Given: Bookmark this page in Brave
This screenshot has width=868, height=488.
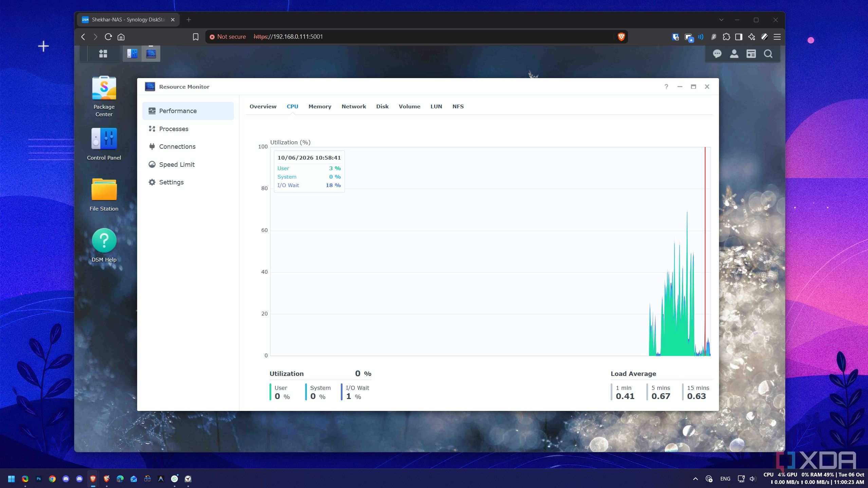Looking at the screenshot, I should point(196,37).
